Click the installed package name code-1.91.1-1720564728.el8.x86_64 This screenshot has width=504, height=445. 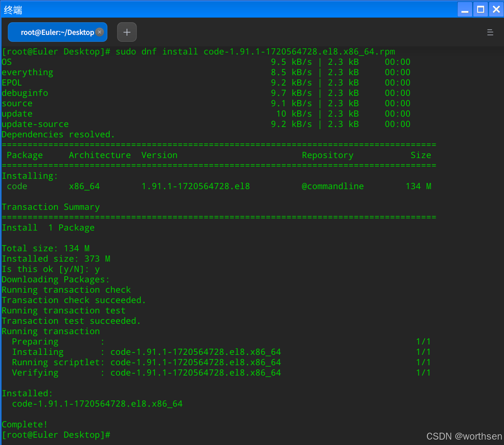97,404
